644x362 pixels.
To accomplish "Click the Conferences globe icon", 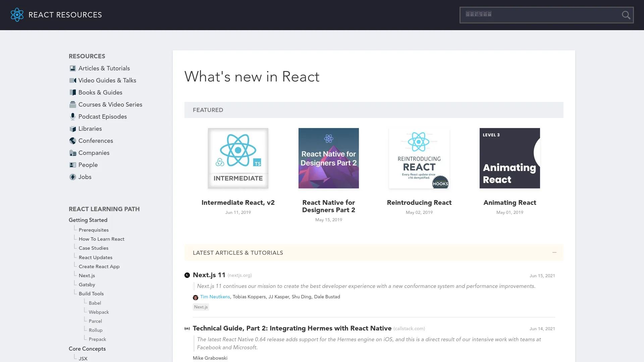I will point(72,141).
